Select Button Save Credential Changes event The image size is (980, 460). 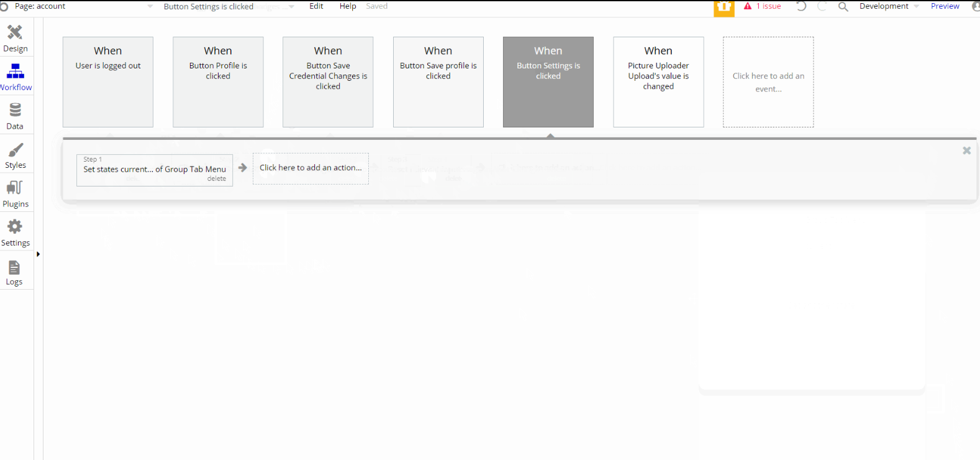point(328,82)
